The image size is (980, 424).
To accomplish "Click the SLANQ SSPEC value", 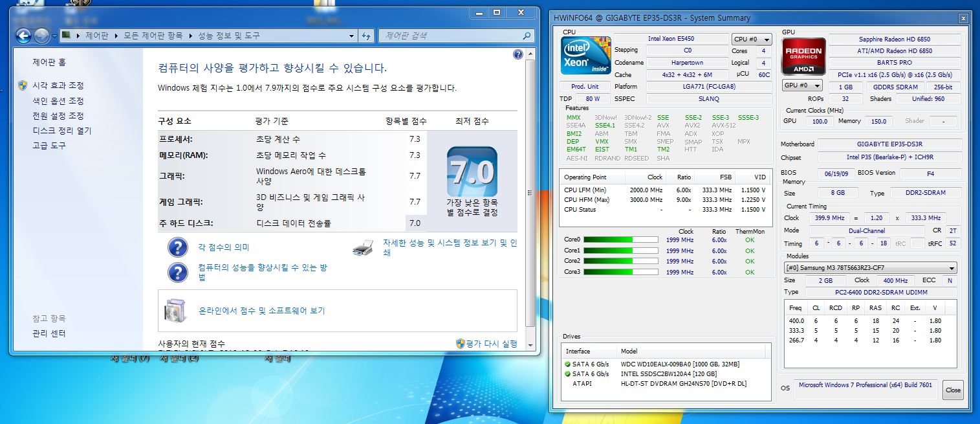I will (x=710, y=98).
